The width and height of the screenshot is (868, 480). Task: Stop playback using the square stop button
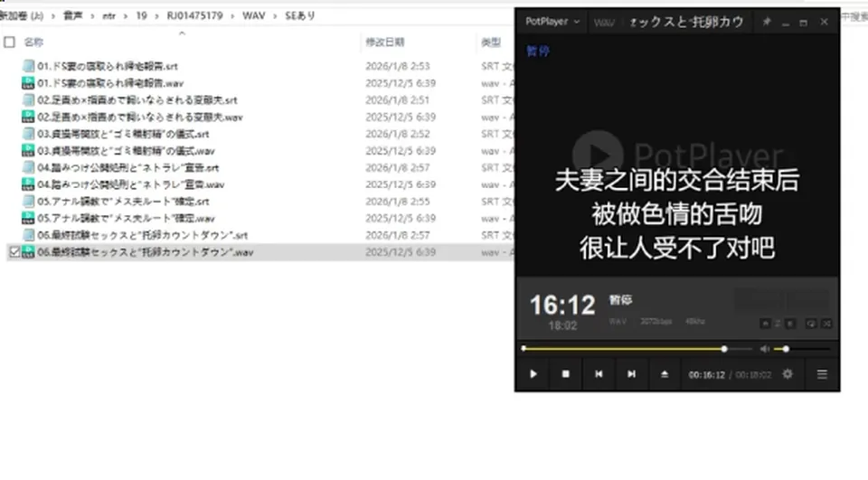point(565,374)
